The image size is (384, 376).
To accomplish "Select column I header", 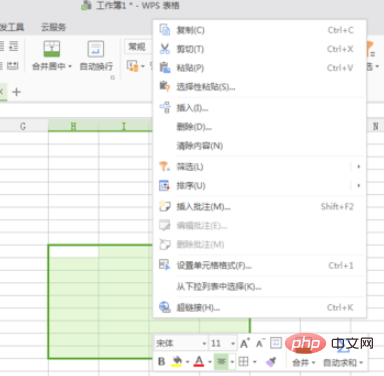I will point(124,126).
